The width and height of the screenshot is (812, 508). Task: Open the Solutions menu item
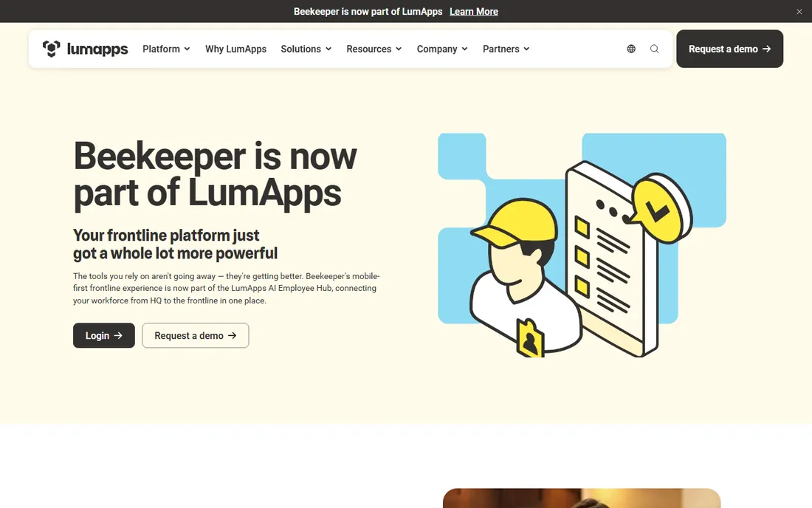tap(301, 49)
